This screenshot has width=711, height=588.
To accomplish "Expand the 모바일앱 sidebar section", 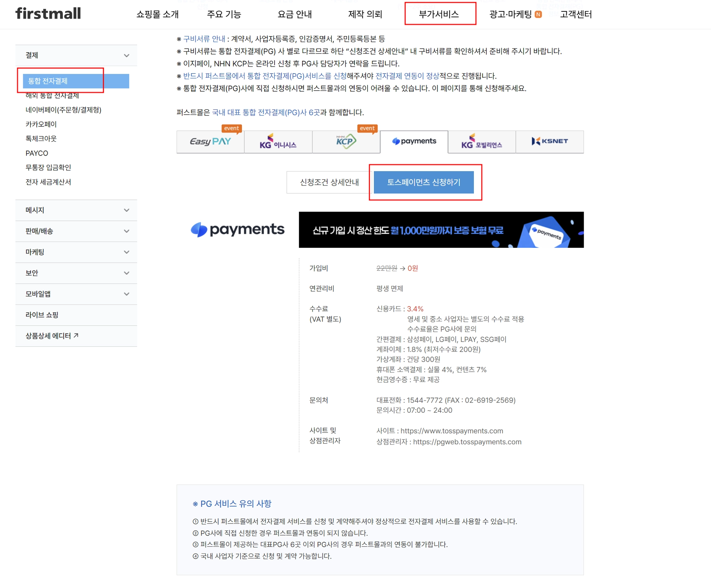I will [x=127, y=294].
